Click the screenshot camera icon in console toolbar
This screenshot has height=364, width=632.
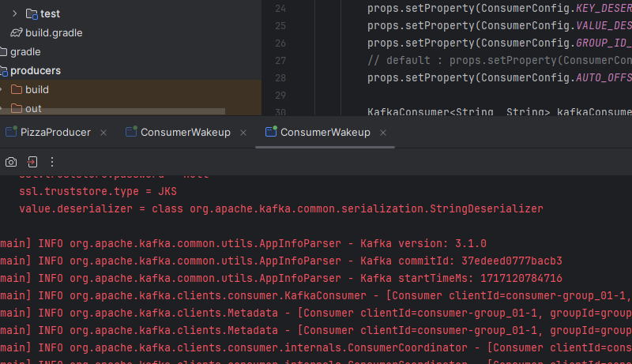pos(11,162)
